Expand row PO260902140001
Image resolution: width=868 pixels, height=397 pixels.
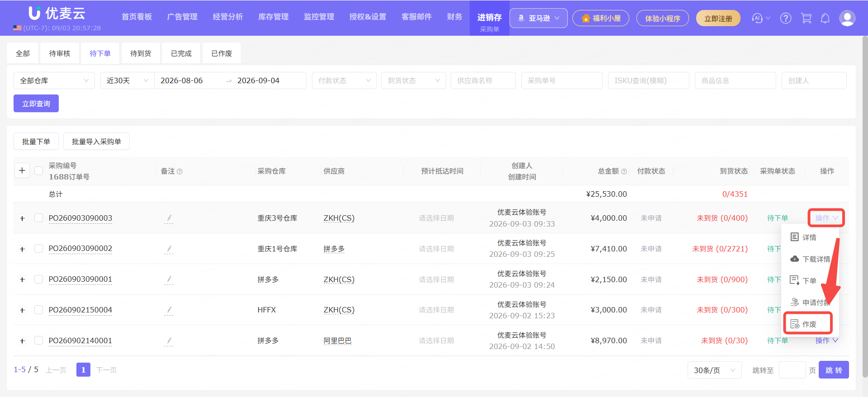click(22, 341)
